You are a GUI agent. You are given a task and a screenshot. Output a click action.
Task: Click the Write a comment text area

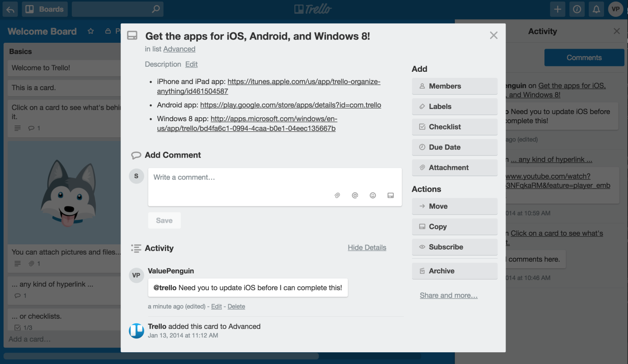[275, 187]
